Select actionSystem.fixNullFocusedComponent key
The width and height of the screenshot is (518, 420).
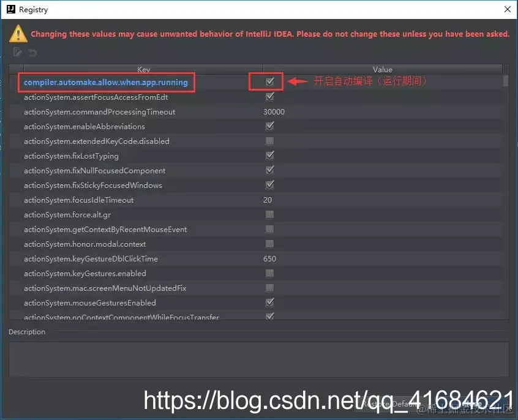click(x=94, y=171)
